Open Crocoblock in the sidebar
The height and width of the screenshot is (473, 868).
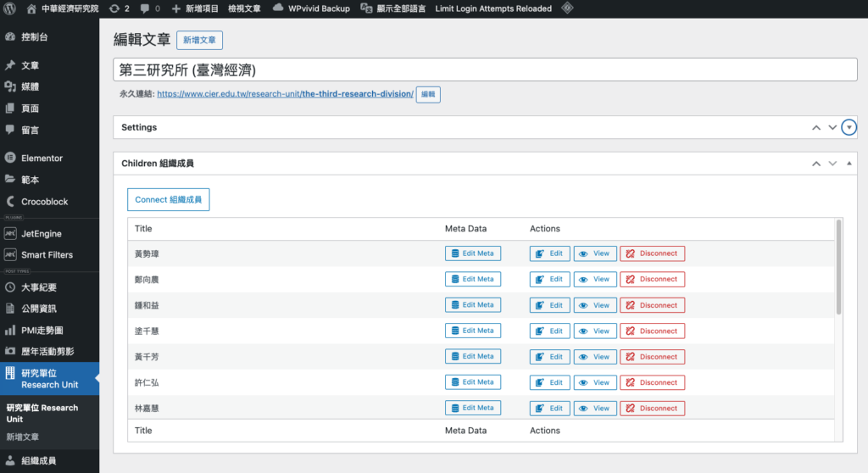point(44,202)
